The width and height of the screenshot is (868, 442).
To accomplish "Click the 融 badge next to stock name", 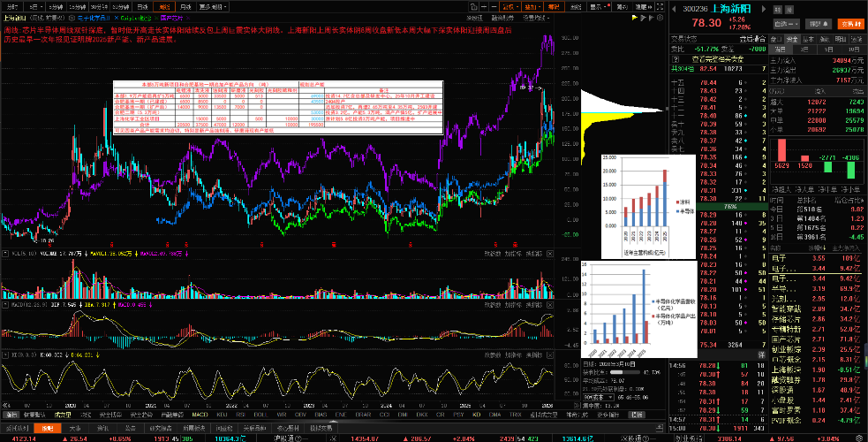I will point(778,10).
